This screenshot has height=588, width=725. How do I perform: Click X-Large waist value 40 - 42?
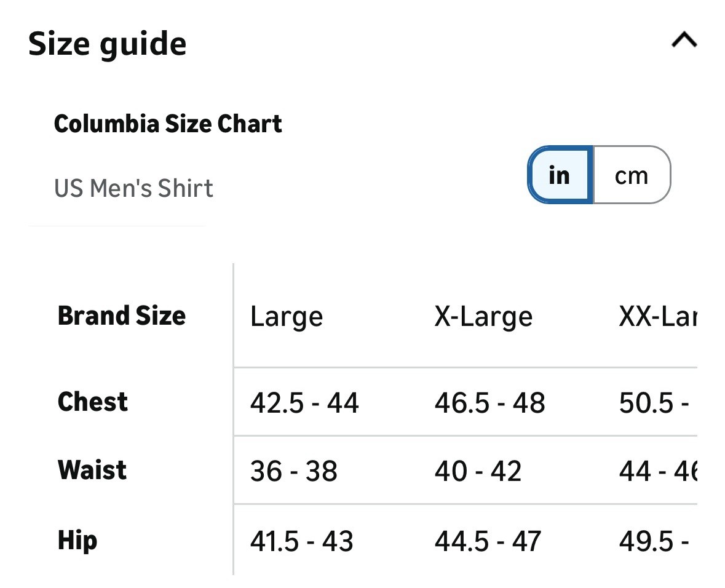(x=478, y=471)
